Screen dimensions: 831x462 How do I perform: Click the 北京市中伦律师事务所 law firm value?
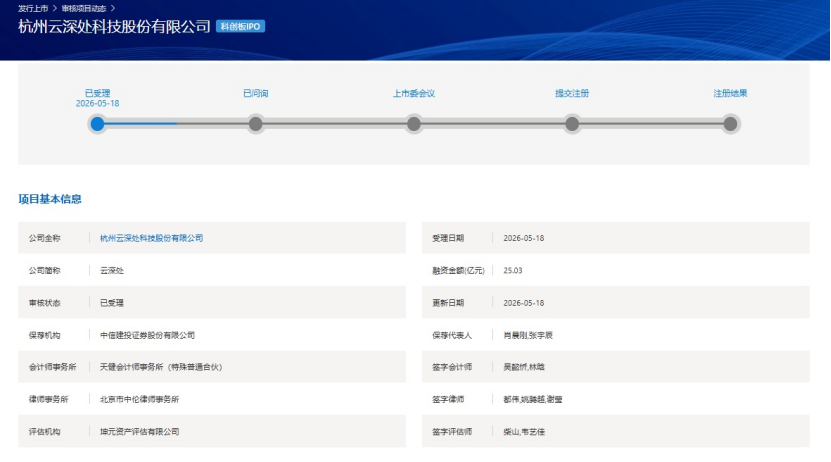139,399
